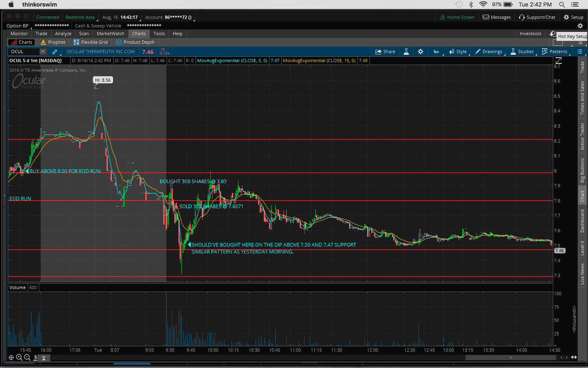Image resolution: width=588 pixels, height=368 pixels.
Task: Switch to the Trade main tab
Action: (41, 34)
